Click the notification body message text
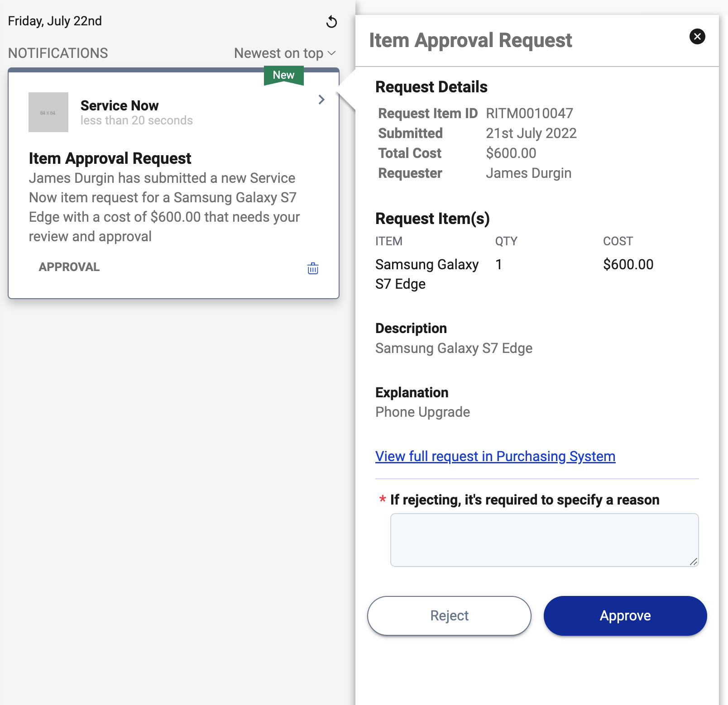This screenshot has width=728, height=705. click(164, 207)
